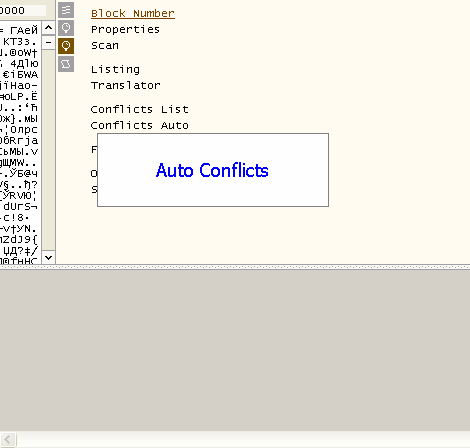This screenshot has height=448, width=470.
Task: Click the Auto Conflicts tooltip popup
Action: (213, 170)
